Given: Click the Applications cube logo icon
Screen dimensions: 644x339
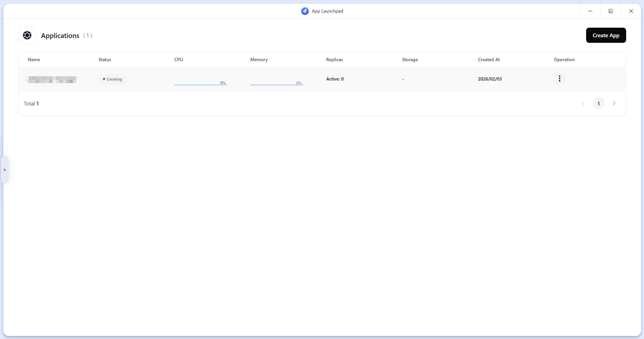Looking at the screenshot, I should [27, 35].
